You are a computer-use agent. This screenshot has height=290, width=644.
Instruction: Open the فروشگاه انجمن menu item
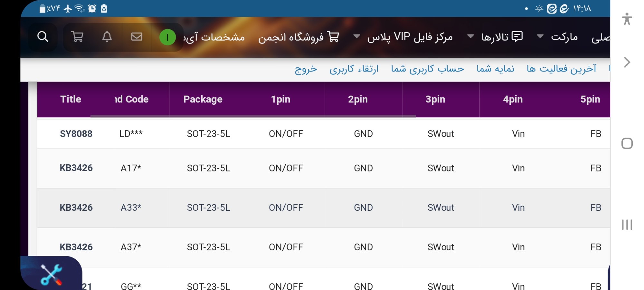point(298,37)
